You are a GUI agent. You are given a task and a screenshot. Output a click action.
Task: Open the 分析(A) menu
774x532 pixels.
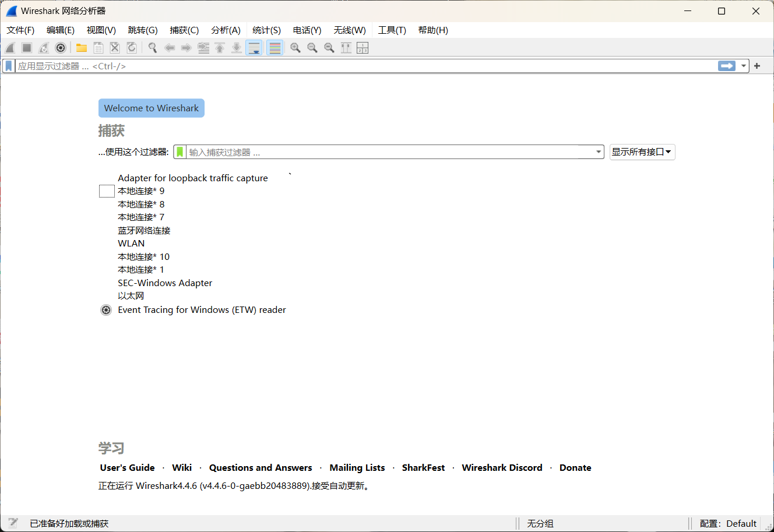[x=226, y=30]
